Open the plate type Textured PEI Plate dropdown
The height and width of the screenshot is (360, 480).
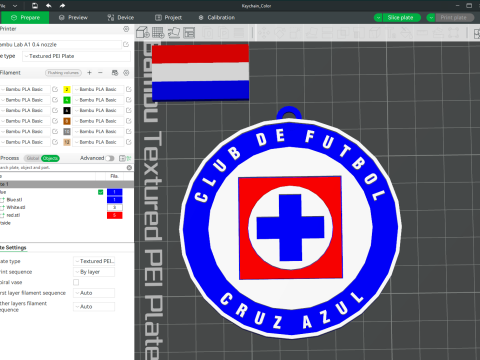pos(76,56)
